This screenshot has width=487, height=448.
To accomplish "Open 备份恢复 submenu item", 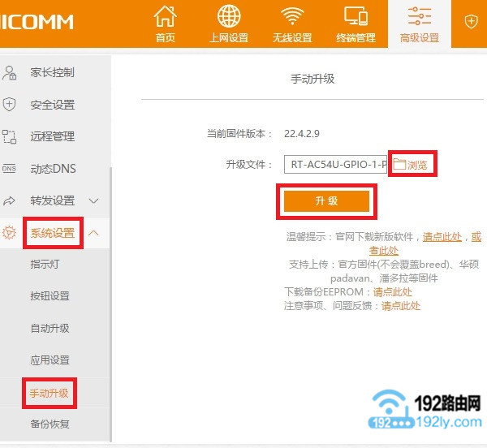I will click(x=50, y=424).
